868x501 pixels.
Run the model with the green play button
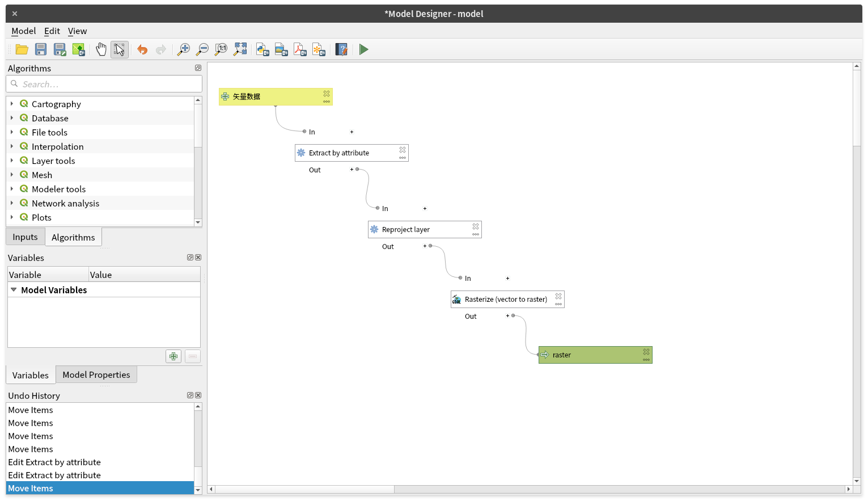(364, 50)
